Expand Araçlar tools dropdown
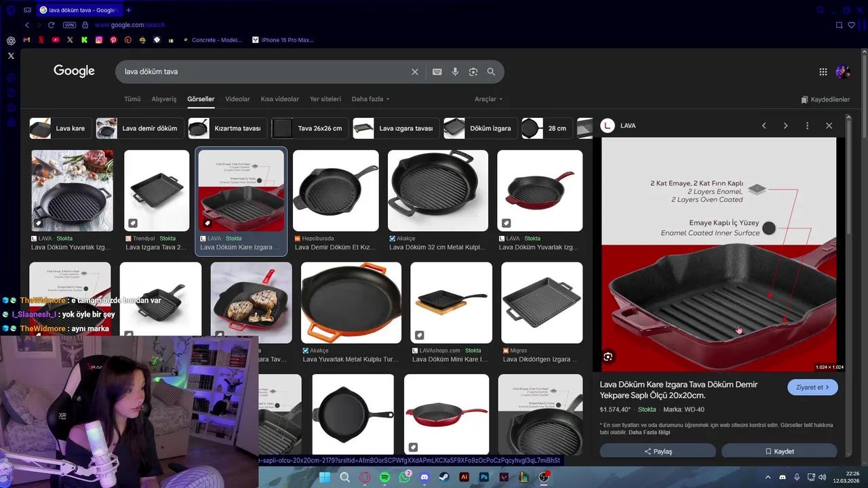 (488, 99)
